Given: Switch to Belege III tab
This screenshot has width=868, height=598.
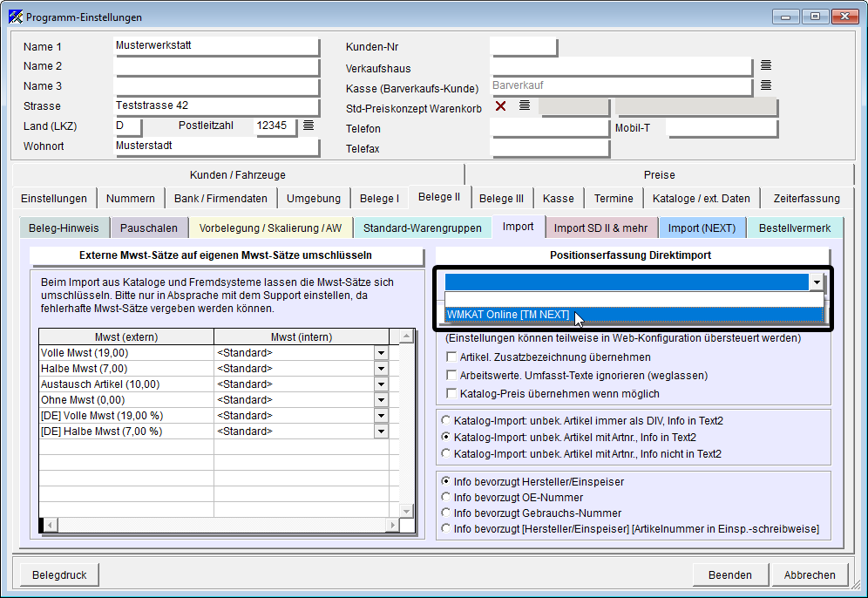Looking at the screenshot, I should 501,198.
